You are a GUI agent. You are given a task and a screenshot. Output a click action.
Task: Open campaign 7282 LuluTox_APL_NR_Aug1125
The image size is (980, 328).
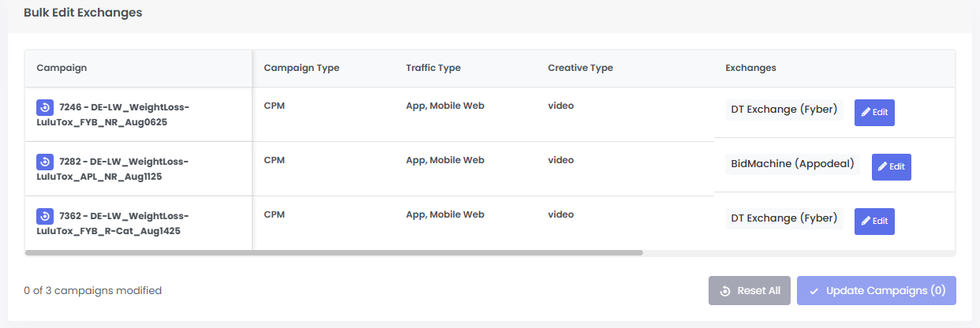point(113,170)
